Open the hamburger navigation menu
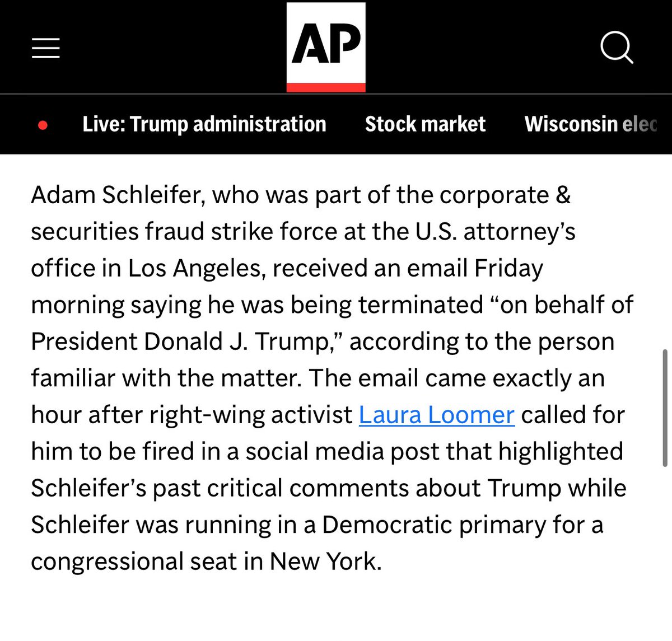Screen dimensions: 672x641 point(45,48)
